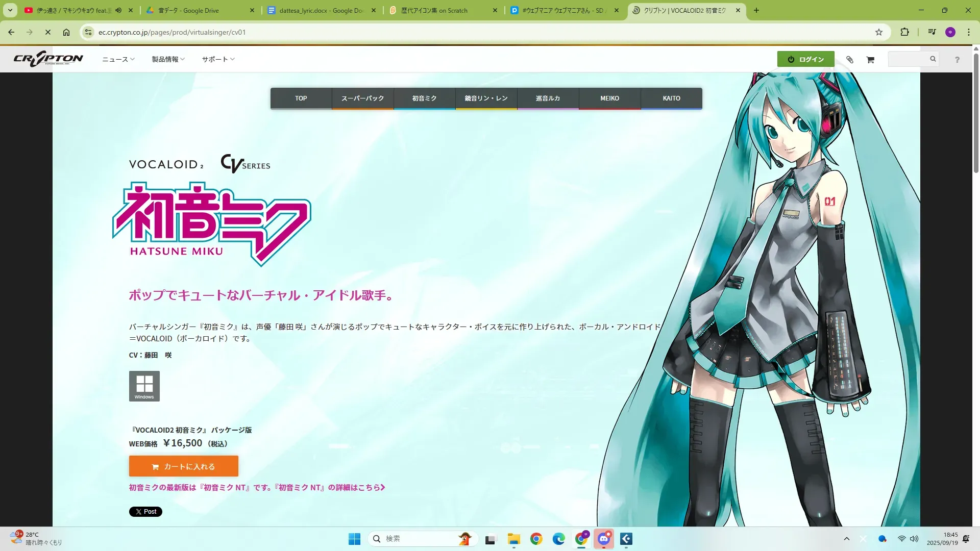Expand the サポート dropdown menu
The width and height of the screenshot is (980, 551).
pos(218,59)
